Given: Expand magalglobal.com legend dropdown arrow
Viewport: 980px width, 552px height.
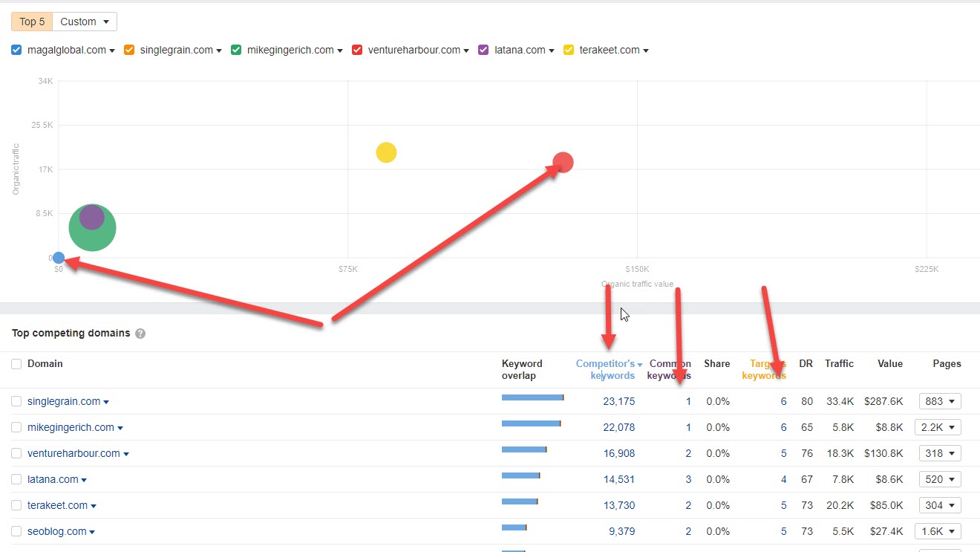Looking at the screenshot, I should [x=112, y=51].
